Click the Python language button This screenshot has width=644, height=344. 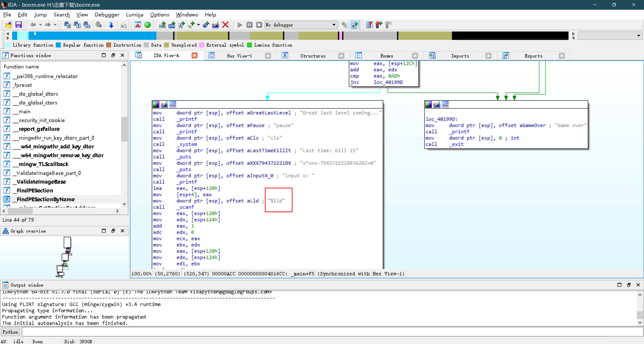click(10, 332)
